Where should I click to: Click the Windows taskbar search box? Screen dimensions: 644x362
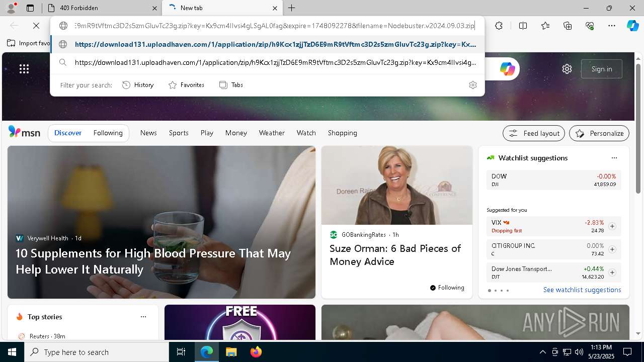coord(97,352)
